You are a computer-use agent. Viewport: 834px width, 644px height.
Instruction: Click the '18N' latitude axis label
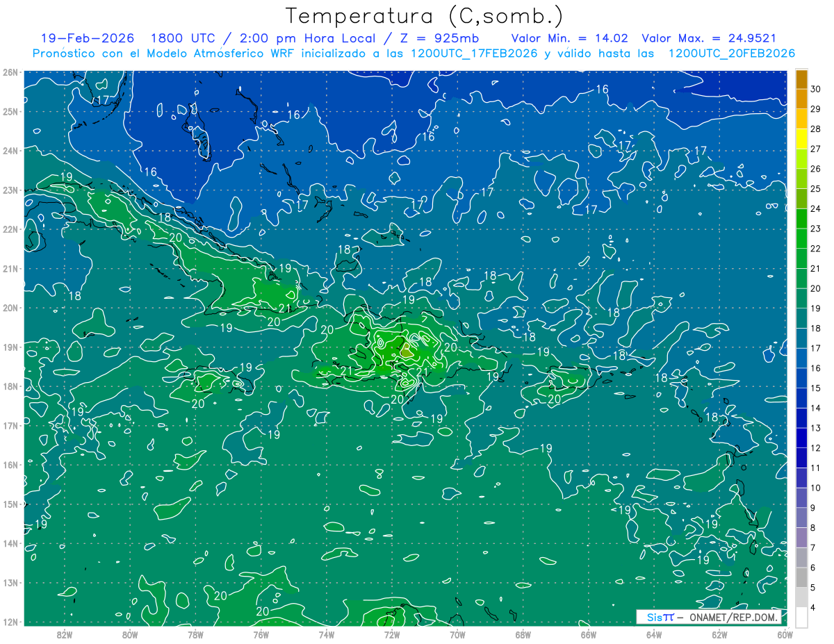point(10,386)
